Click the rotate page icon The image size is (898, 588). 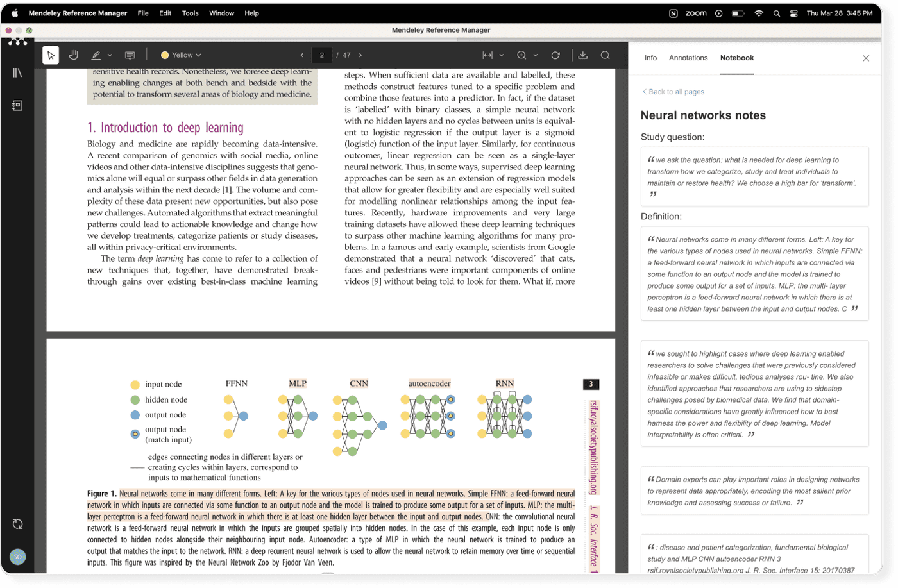(x=555, y=55)
